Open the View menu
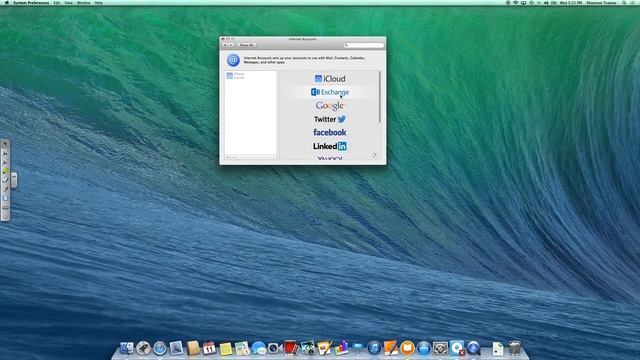The height and width of the screenshot is (360, 640). coord(69,3)
